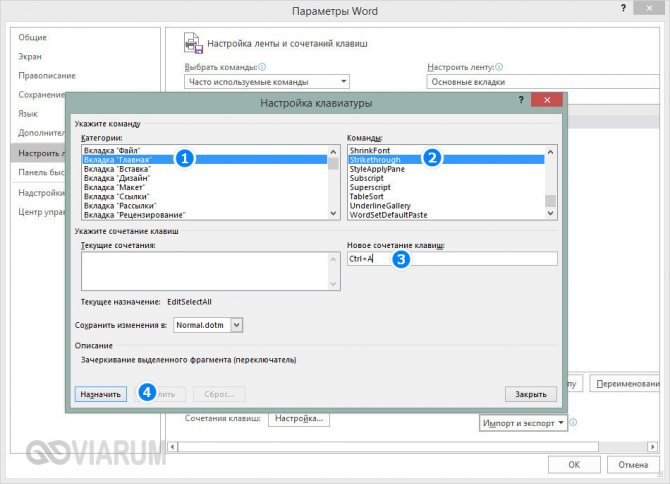Open the Импорт и экспорт dropdown

pyautogui.click(x=523, y=423)
